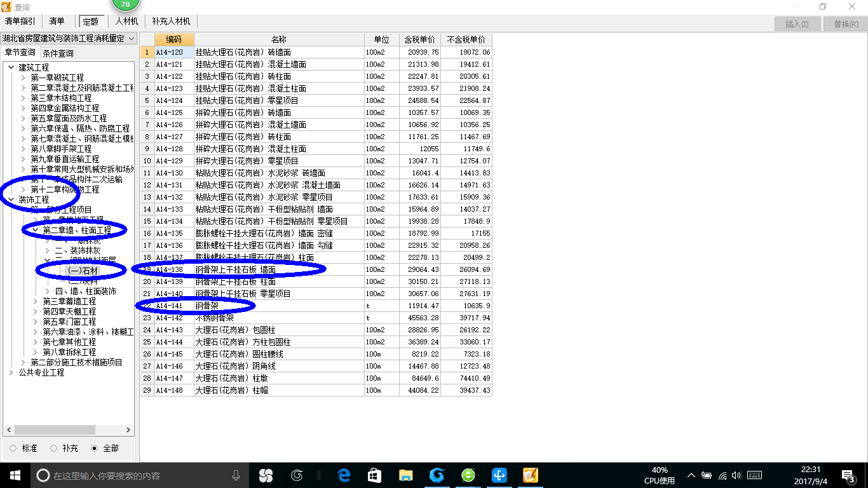
Task: Open the orange notepad app on taskbar
Action: tap(530, 475)
